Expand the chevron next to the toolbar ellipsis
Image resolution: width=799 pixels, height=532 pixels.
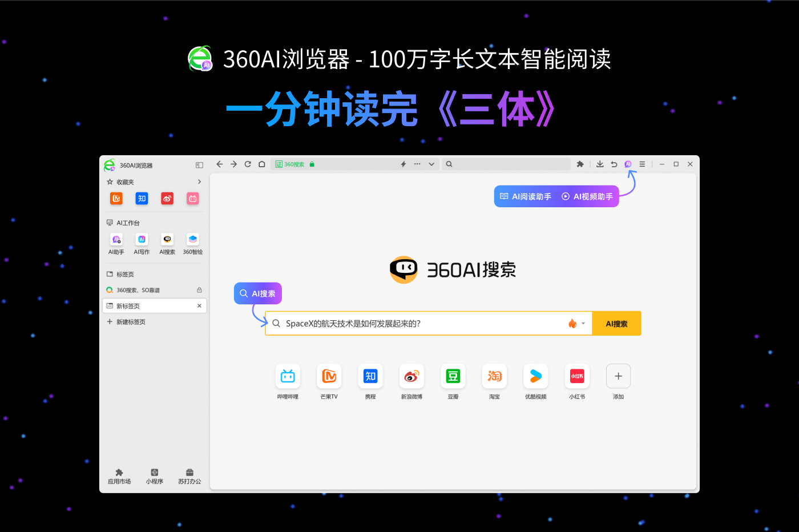pyautogui.click(x=431, y=164)
